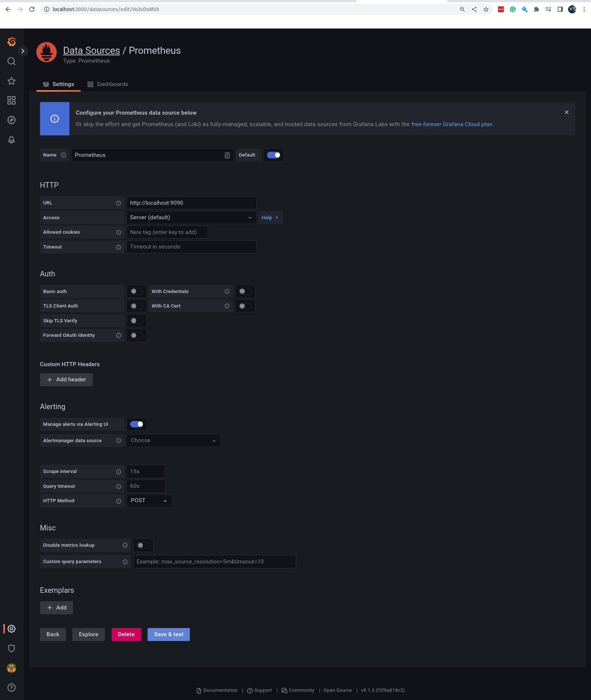Open the browser Extensions puzzle icon
The height and width of the screenshot is (700, 591).
536,9
